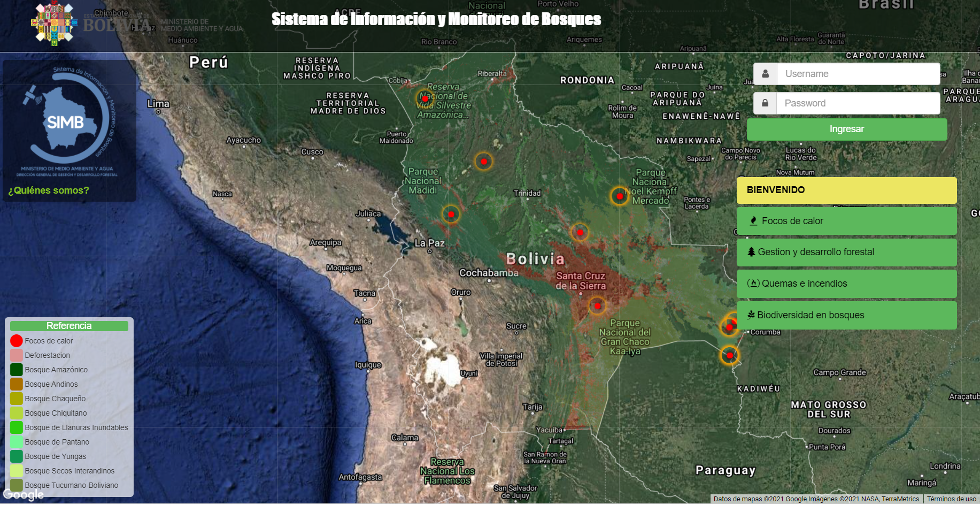Click the heat focus marker next to Corumba
This screenshot has height=505, width=980.
(x=730, y=326)
